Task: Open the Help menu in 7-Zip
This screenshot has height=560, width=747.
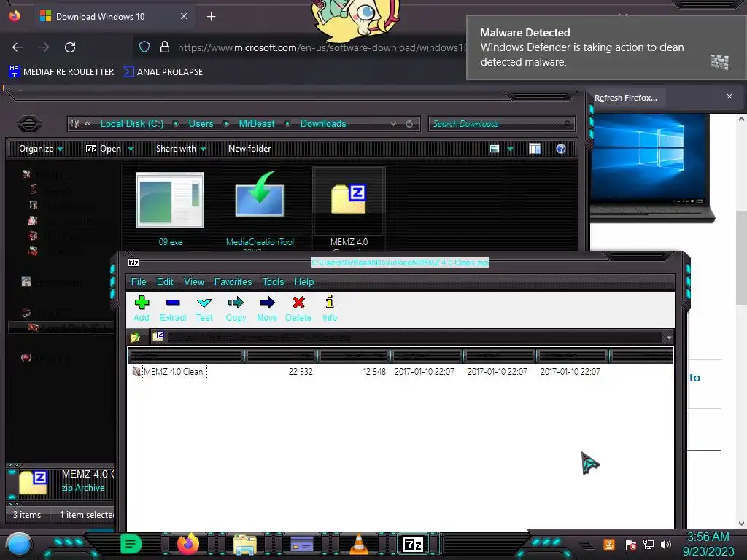Action: point(304,281)
